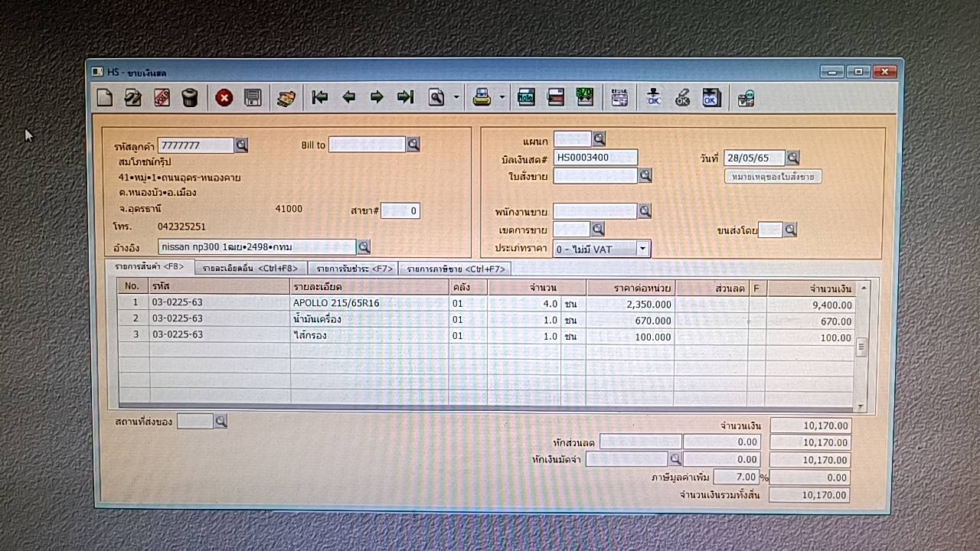Search customer code with lookup icon
The image size is (980, 551).
(x=241, y=145)
